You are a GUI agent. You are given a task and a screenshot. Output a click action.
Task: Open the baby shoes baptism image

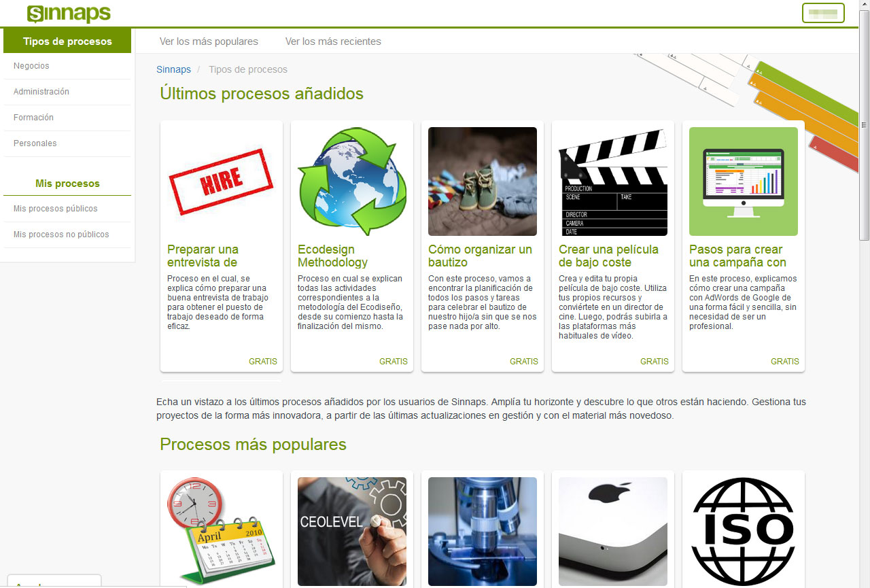click(x=482, y=181)
